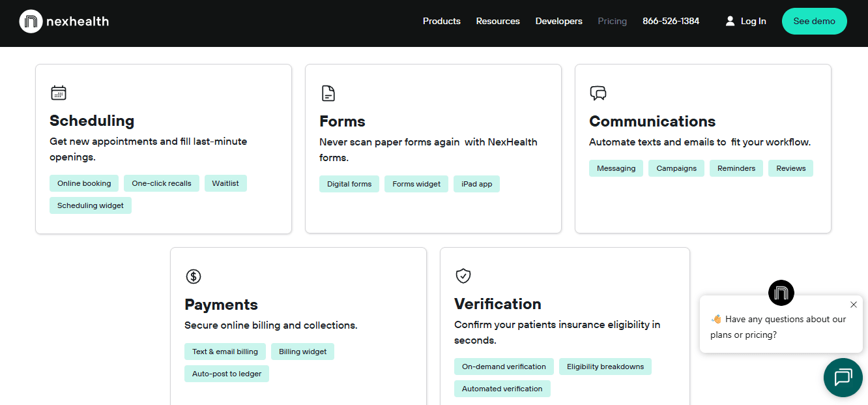This screenshot has width=868, height=405.
Task: Click the 866-526-1384 phone number
Action: (671, 22)
